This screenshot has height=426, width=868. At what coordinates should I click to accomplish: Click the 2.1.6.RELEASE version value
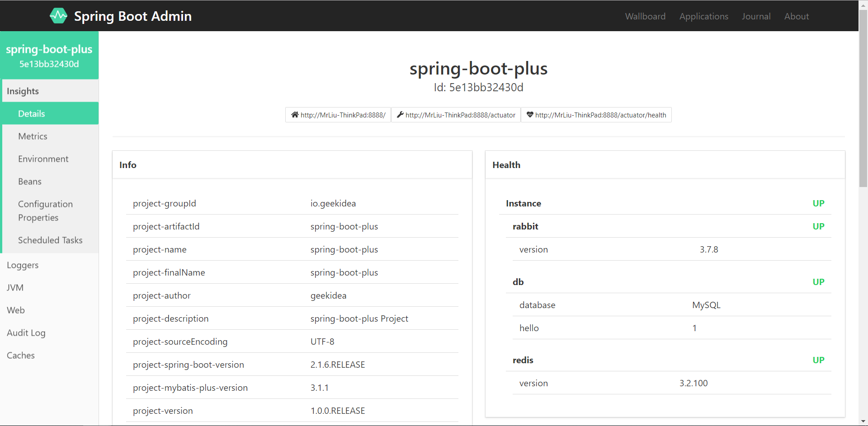point(338,365)
